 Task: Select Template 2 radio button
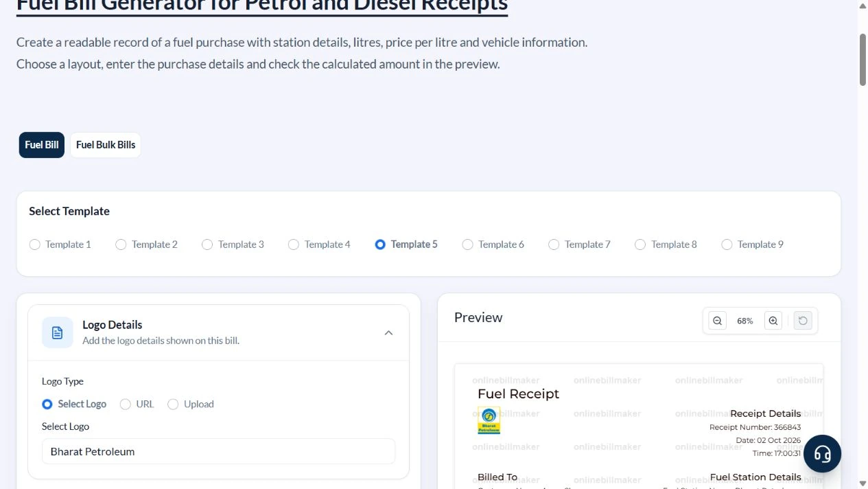pyautogui.click(x=121, y=244)
